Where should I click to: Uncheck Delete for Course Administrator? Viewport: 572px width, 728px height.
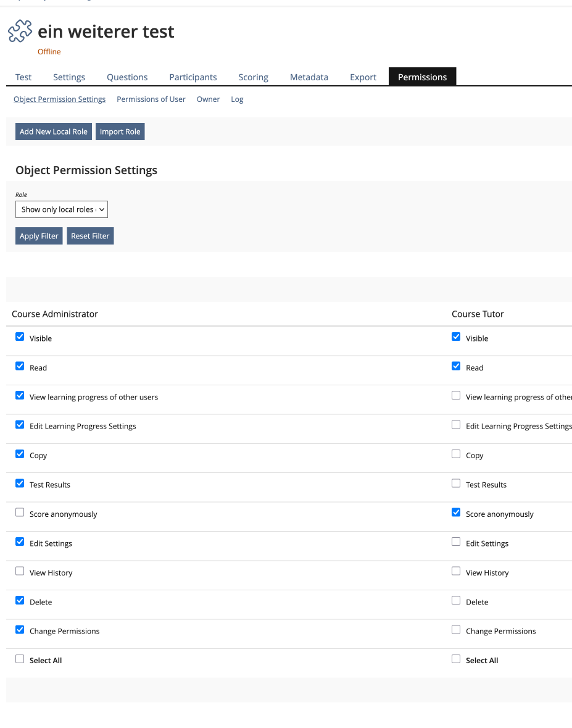click(x=19, y=600)
